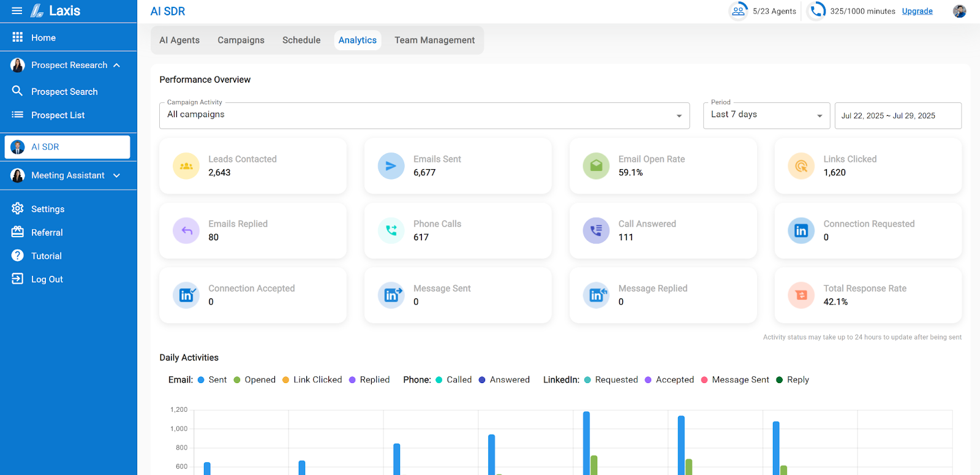The height and width of the screenshot is (475, 980).
Task: Click the Tutorial question mark icon
Action: [18, 256]
